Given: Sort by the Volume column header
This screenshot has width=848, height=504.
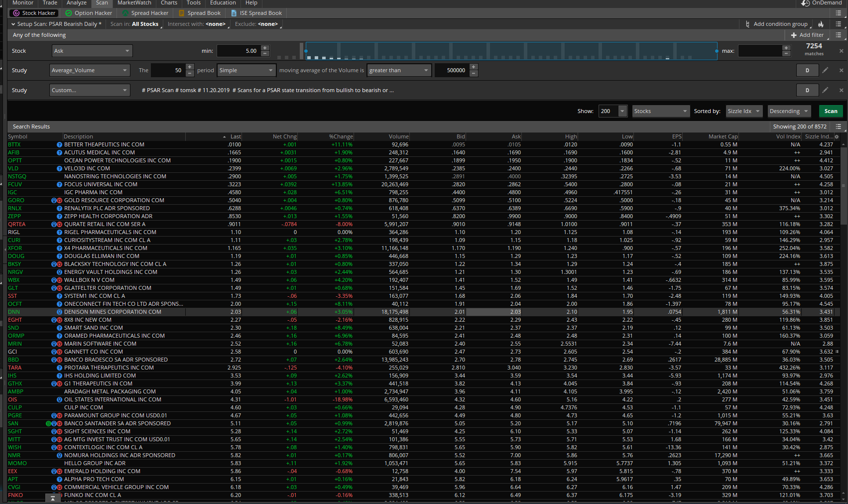Looking at the screenshot, I should pyautogui.click(x=398, y=136).
